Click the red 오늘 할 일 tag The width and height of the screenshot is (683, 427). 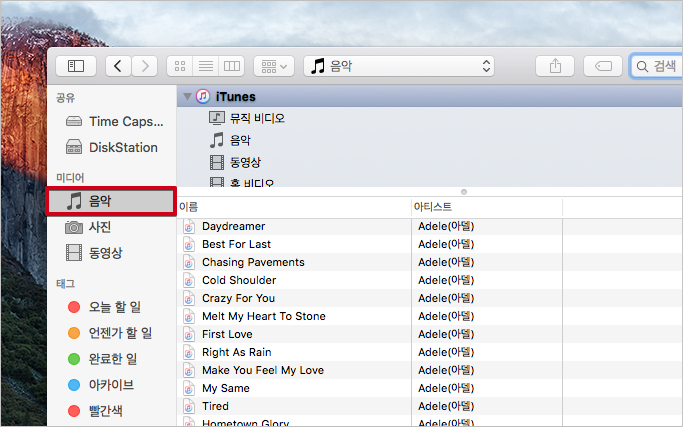coord(105,307)
